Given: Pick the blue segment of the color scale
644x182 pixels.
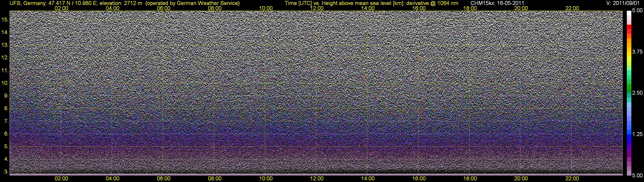Looking at the screenshot, I should coord(629,137).
